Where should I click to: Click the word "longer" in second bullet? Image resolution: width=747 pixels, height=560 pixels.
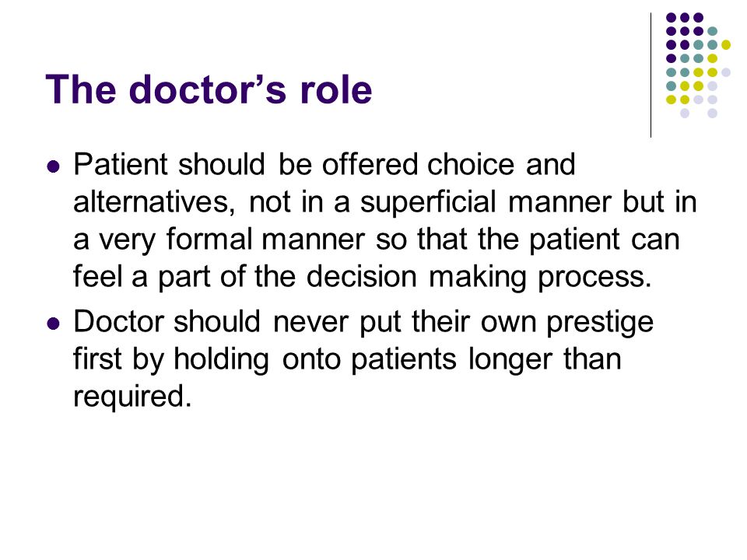(x=510, y=360)
